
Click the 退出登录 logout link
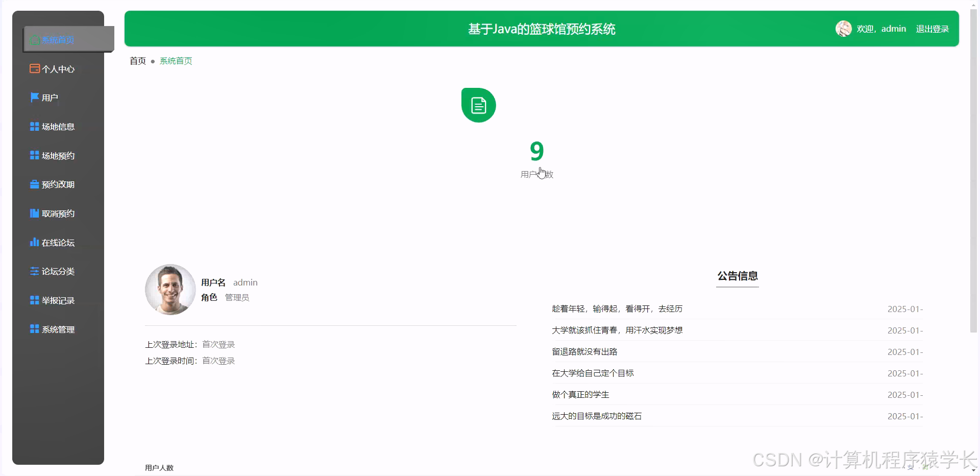[933, 29]
